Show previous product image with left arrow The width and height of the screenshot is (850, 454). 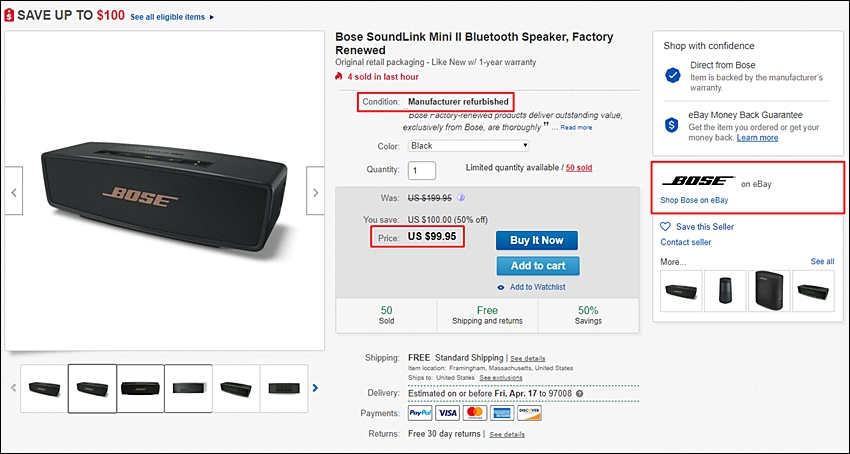pos(14,191)
